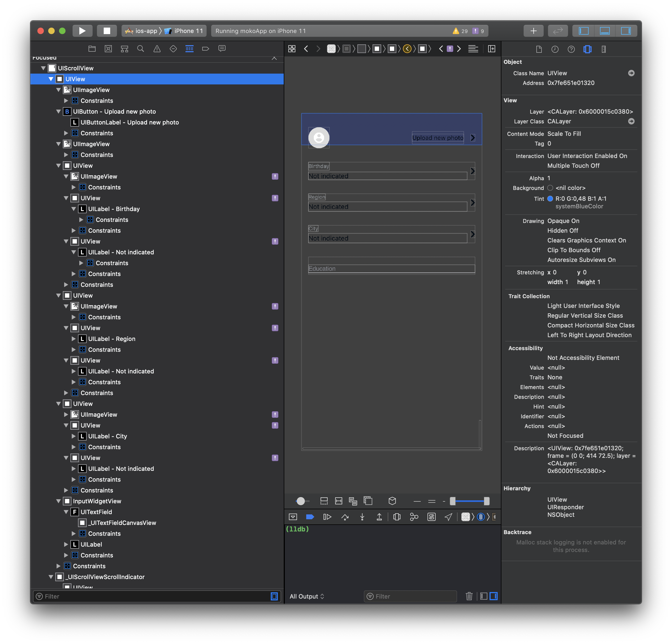
Task: Select the Find navigator magnifying glass icon
Action: point(141,49)
